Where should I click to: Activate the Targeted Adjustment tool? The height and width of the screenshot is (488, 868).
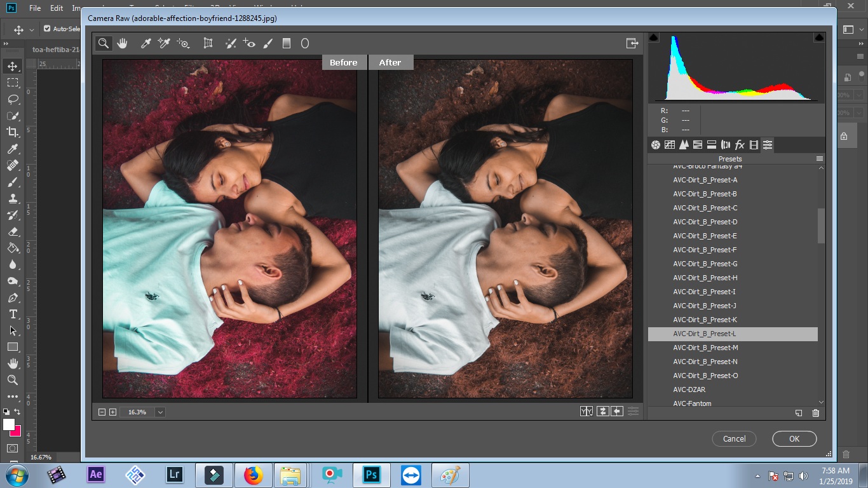pyautogui.click(x=184, y=43)
